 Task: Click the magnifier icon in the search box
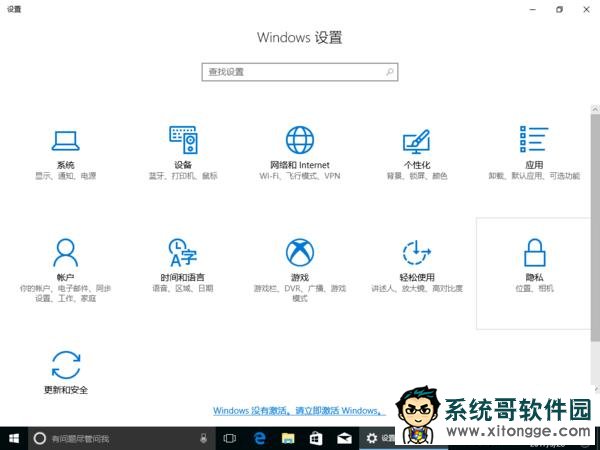pyautogui.click(x=390, y=72)
